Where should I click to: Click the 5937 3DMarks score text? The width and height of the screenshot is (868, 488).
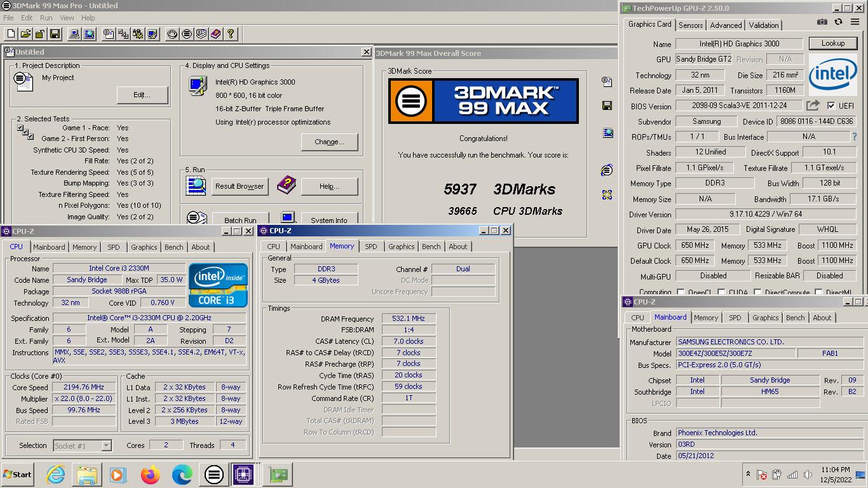coord(499,189)
